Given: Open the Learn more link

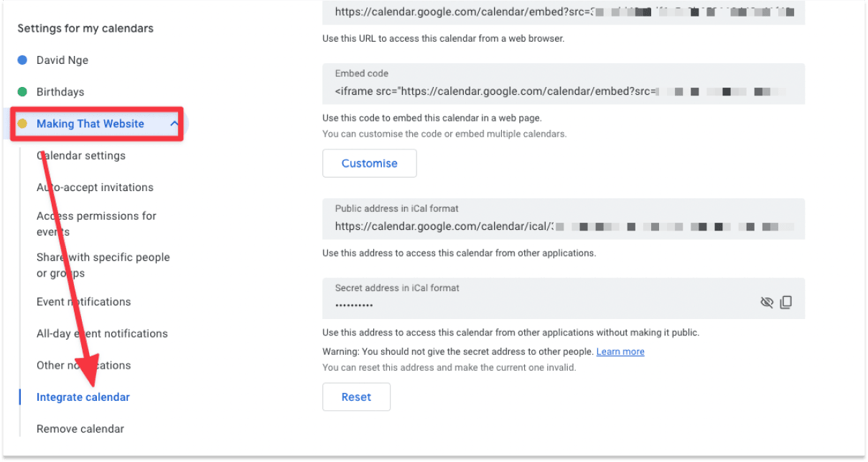Looking at the screenshot, I should (620, 351).
